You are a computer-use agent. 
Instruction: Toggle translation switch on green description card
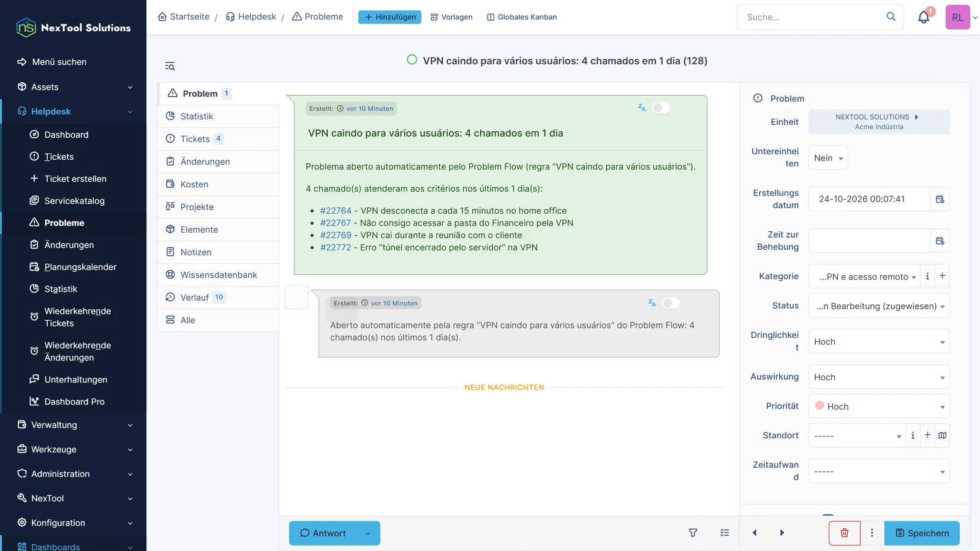click(660, 108)
